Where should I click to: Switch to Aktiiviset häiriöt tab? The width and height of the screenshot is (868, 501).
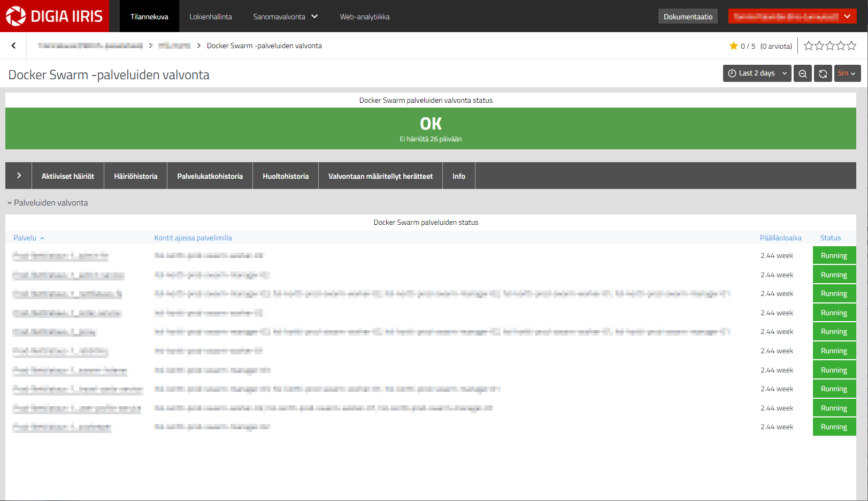click(68, 176)
